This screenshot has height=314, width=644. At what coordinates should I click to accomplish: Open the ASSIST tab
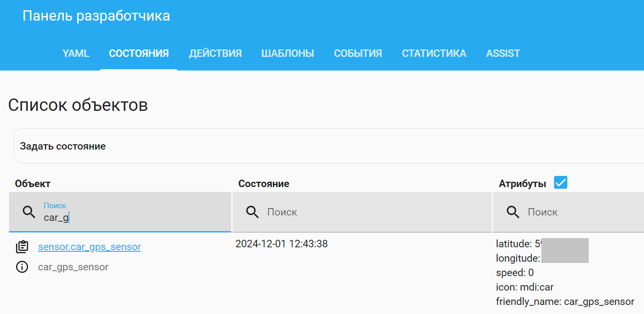(x=503, y=54)
